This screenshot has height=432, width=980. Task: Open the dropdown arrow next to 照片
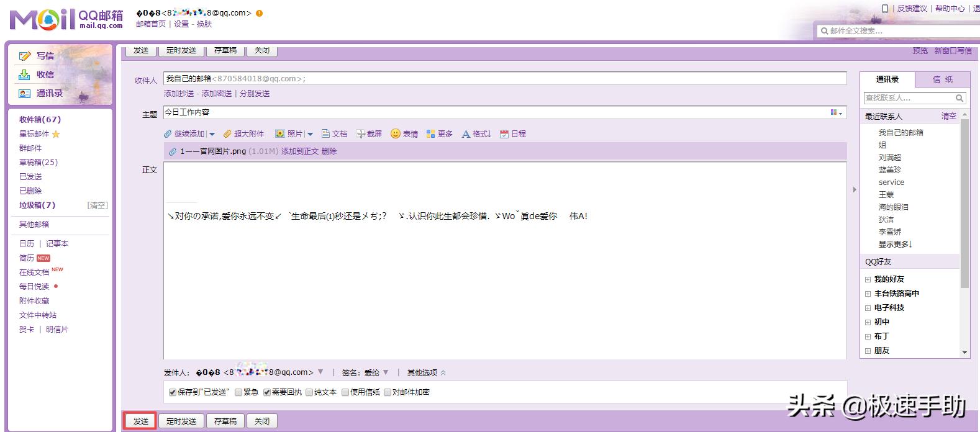pyautogui.click(x=310, y=134)
